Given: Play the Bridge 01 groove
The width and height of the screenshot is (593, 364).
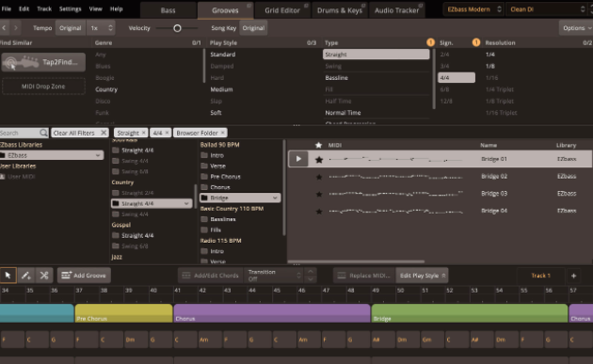Looking at the screenshot, I should (298, 159).
